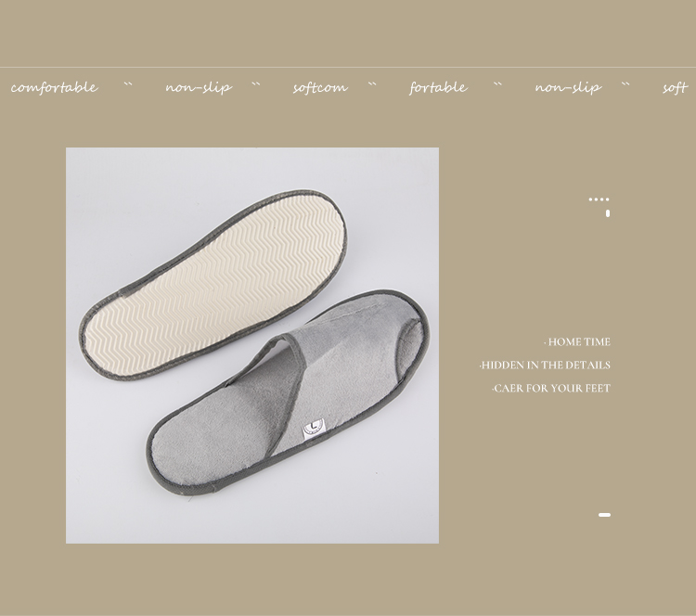The height and width of the screenshot is (616, 696).
Task: Click the four white dots decoration
Action: [599, 199]
